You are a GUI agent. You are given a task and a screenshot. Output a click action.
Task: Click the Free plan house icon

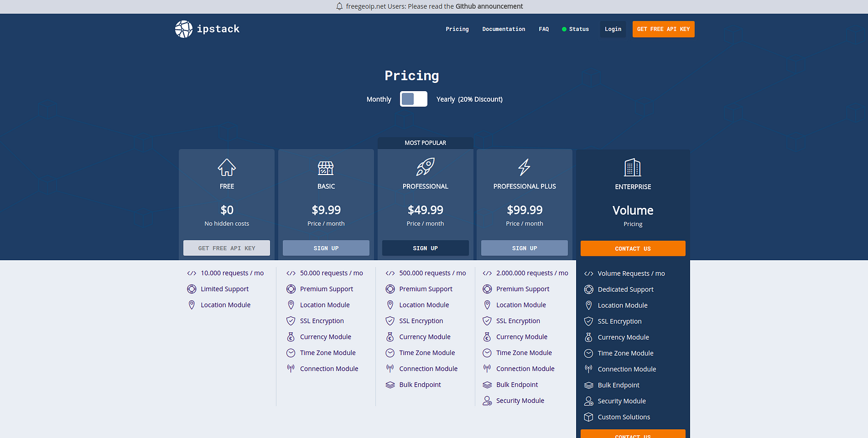click(227, 167)
